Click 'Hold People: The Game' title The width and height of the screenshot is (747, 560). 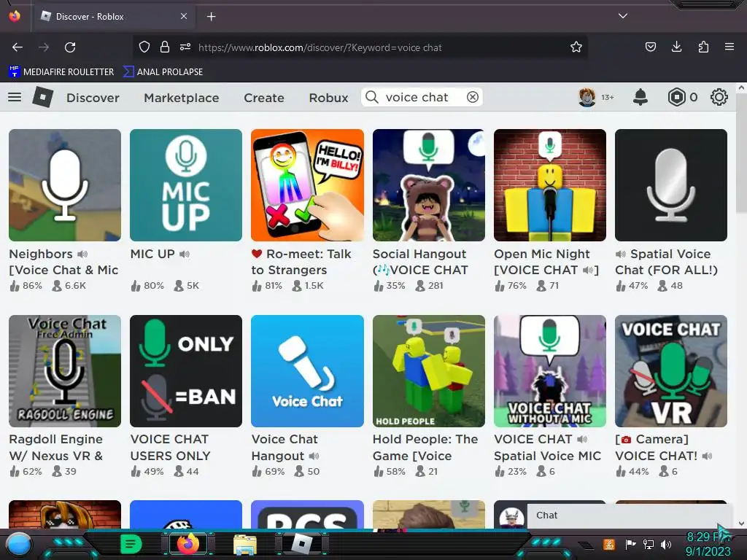click(425, 448)
